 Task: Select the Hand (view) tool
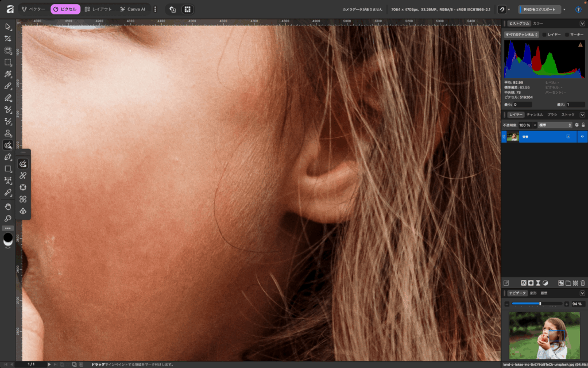click(8, 206)
